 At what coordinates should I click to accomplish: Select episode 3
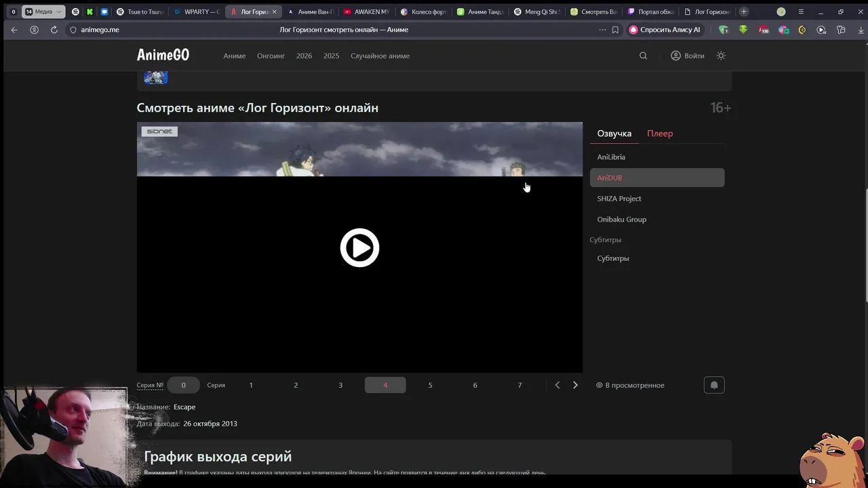pyautogui.click(x=340, y=385)
